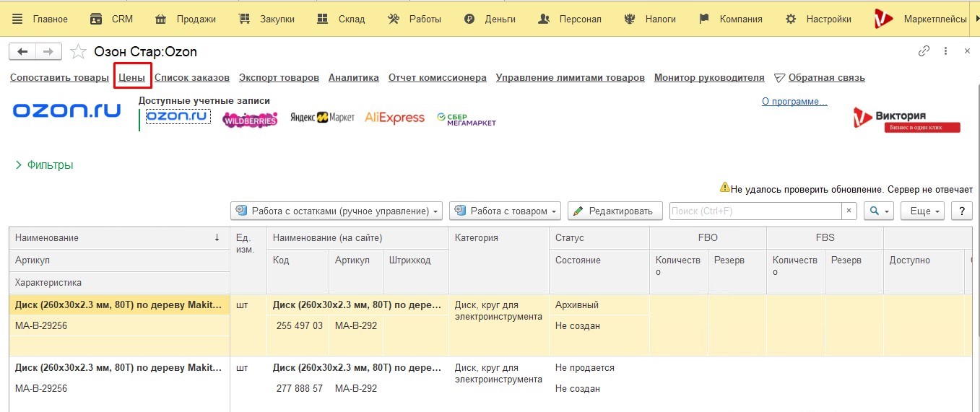Open Экспорт товаров link
Screen dimensions: 980x412
[279, 78]
